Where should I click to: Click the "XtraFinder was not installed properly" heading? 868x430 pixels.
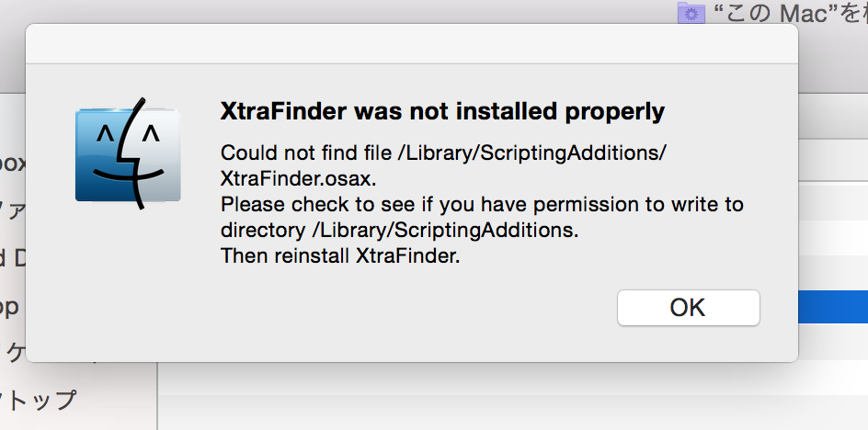(441, 112)
